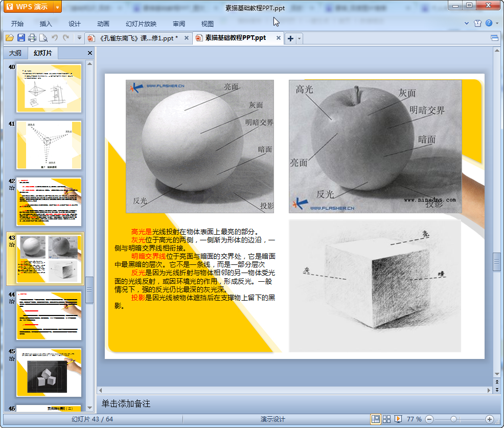Switch to Normal view icon in status bar

(375, 419)
